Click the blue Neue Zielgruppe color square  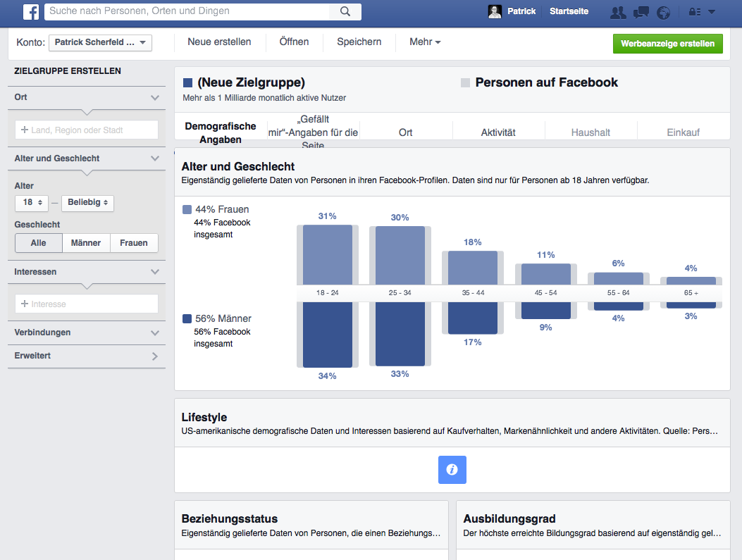(188, 83)
